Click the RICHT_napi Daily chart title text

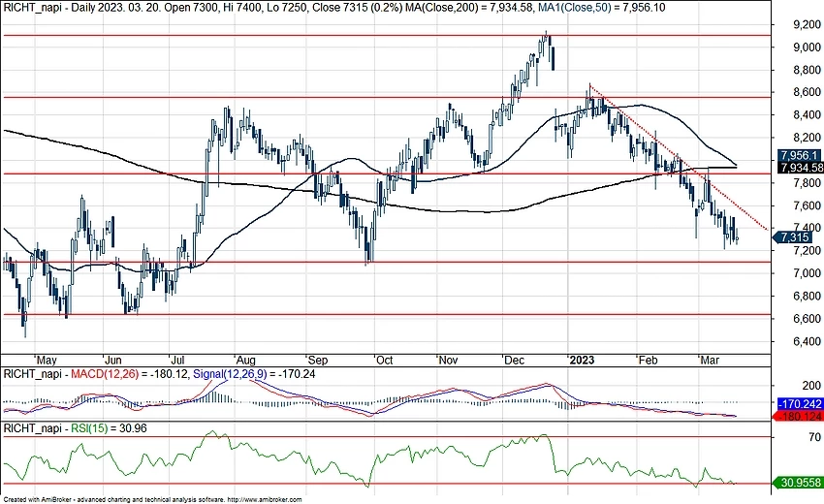coord(58,8)
